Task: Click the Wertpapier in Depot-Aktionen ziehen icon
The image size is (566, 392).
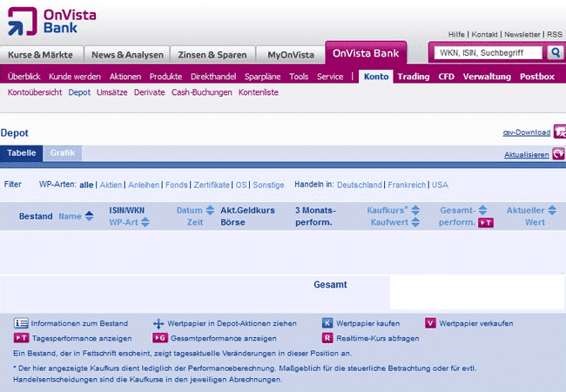Action: tap(158, 323)
